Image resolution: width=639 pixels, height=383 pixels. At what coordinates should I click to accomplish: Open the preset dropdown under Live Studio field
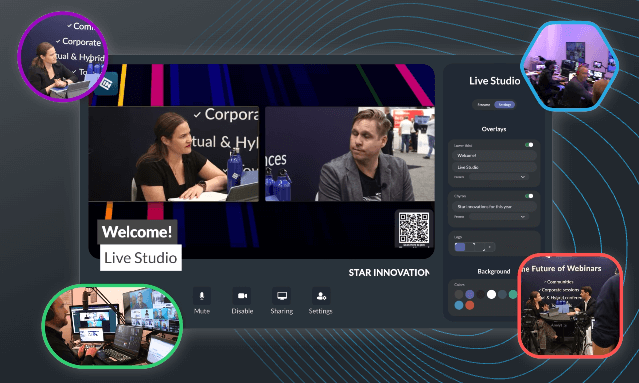[x=498, y=177]
